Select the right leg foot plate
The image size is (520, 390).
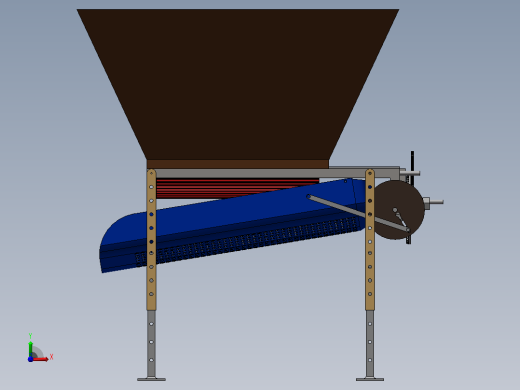(370, 379)
